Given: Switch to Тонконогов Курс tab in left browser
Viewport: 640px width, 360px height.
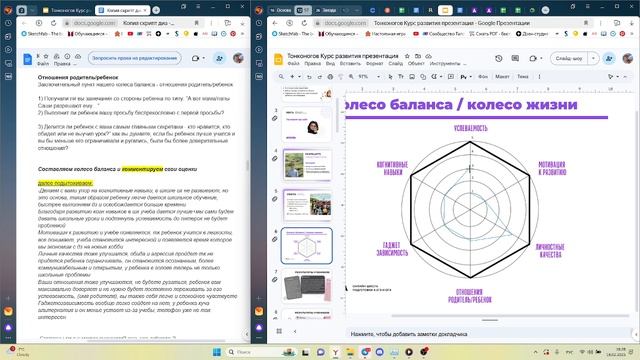Looking at the screenshot, I should [67, 10].
